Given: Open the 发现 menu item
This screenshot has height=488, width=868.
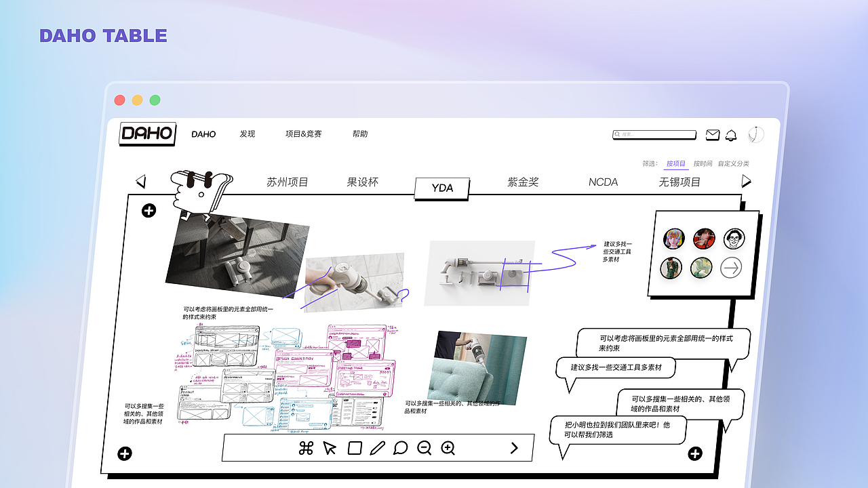Looking at the screenshot, I should (x=248, y=134).
